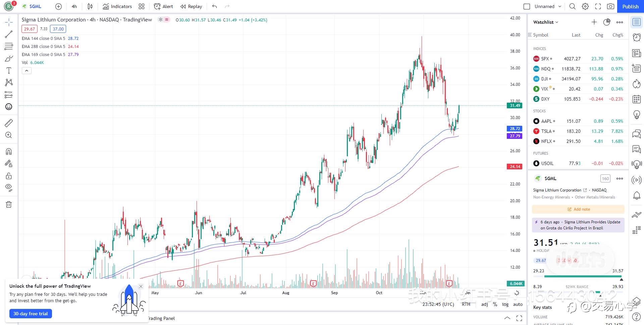Change the 4h time interval

pos(74,6)
